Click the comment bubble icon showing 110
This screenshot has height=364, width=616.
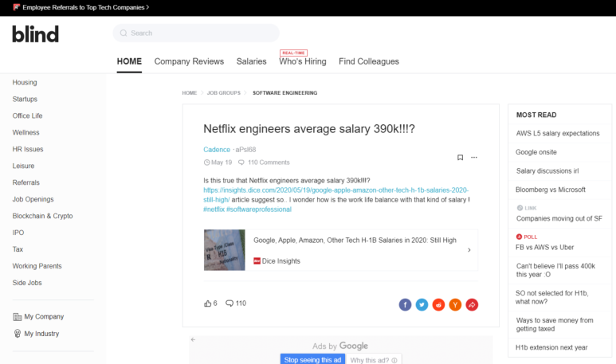(x=230, y=303)
